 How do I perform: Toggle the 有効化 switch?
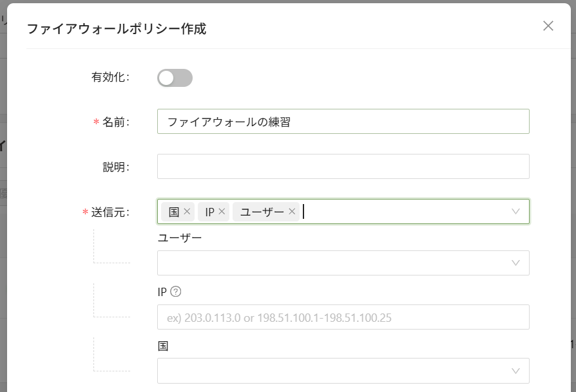tap(175, 78)
